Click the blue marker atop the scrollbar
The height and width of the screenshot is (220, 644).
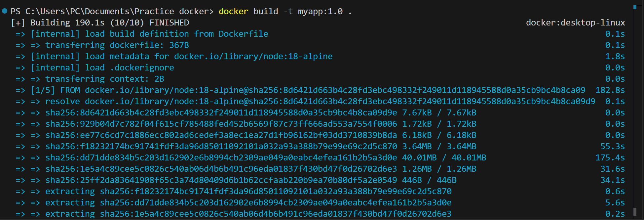(635, 7)
